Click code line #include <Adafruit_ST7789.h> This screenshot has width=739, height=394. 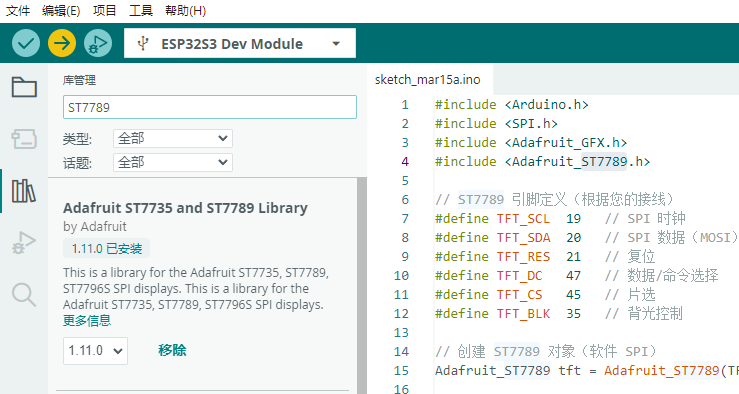[x=542, y=162]
